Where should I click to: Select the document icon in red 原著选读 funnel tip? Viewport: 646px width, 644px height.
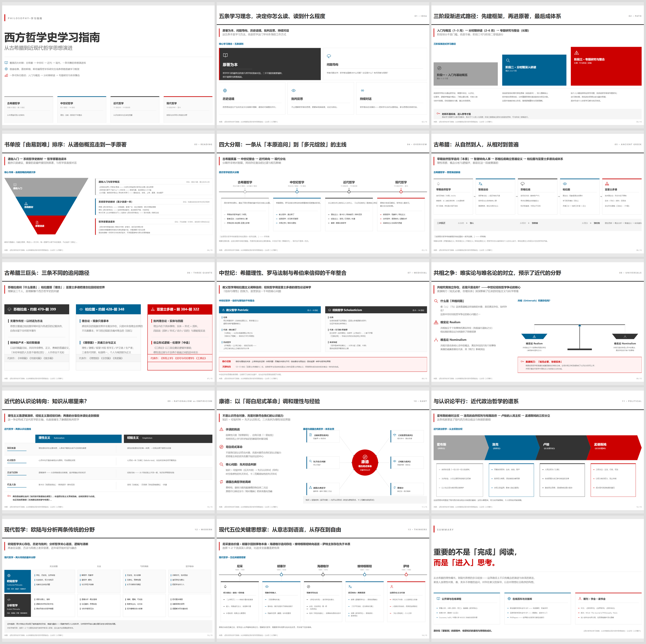[37, 222]
